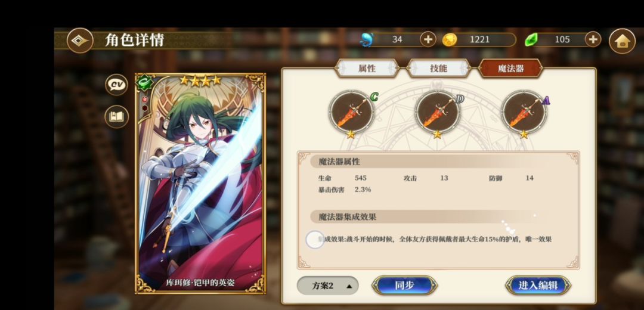Tap the gold coin currency icon
Screen dimensions: 644x310
click(x=450, y=40)
